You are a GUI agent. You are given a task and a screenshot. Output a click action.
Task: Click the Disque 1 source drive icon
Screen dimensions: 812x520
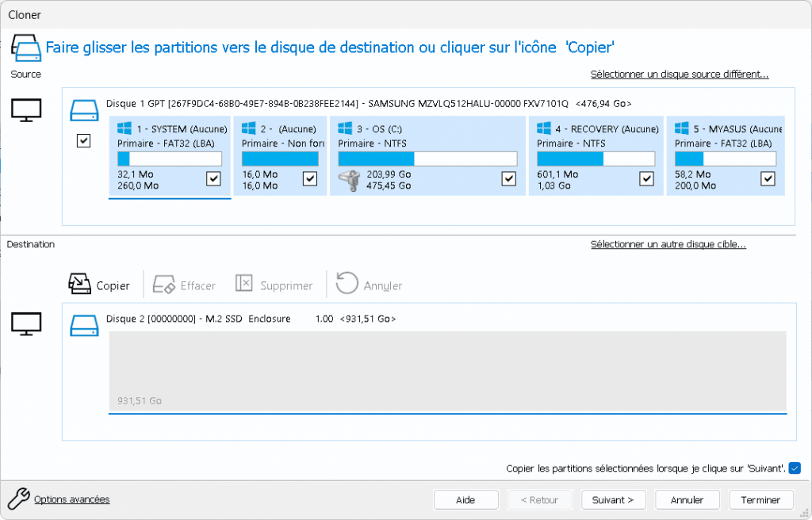[84, 109]
